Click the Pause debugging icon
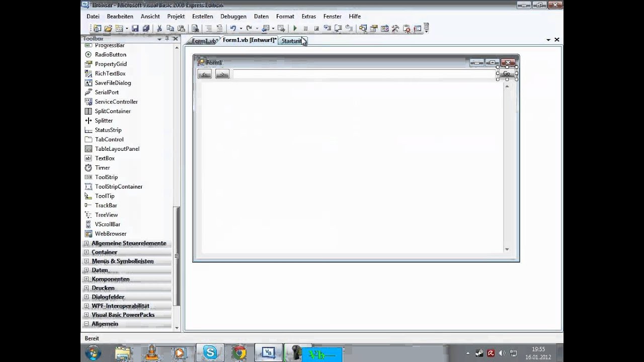The width and height of the screenshot is (644, 362). coord(305,29)
